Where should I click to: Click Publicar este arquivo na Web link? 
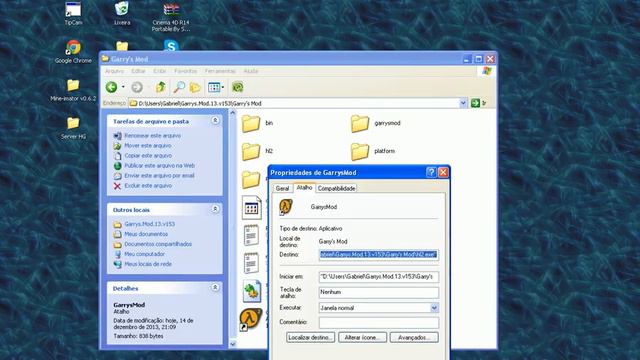coord(160,166)
